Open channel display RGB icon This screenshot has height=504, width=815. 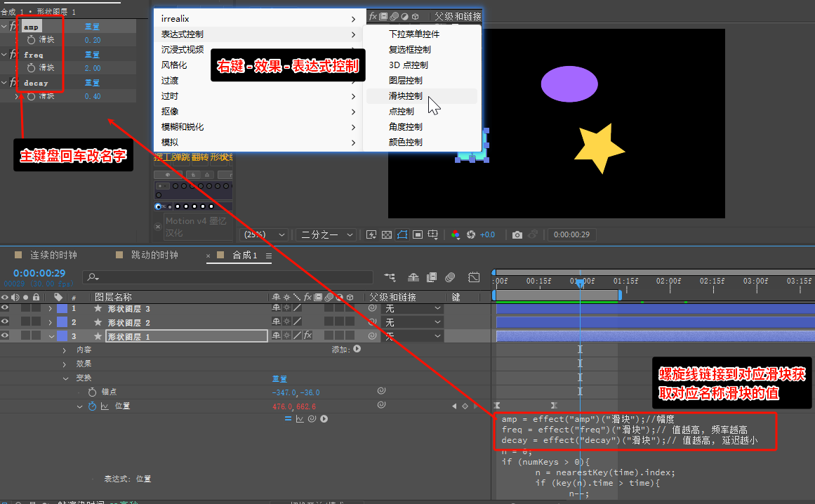pos(456,235)
